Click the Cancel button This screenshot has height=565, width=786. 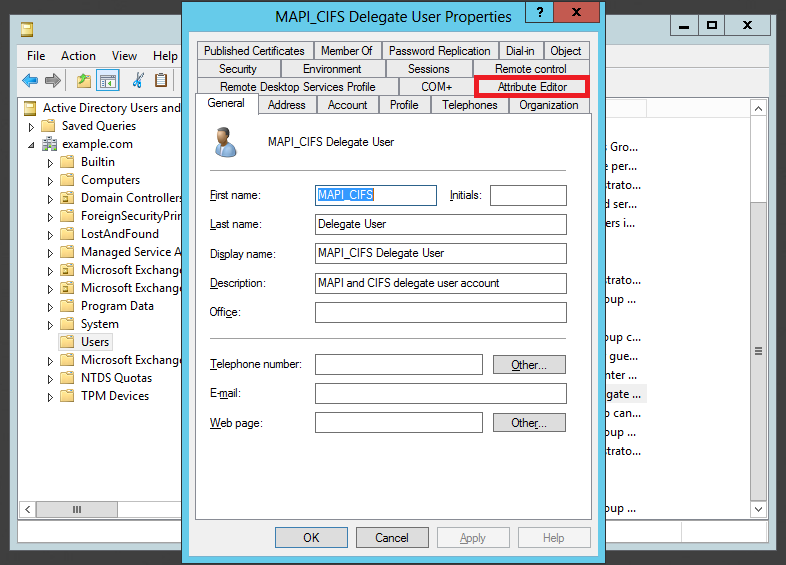[392, 537]
